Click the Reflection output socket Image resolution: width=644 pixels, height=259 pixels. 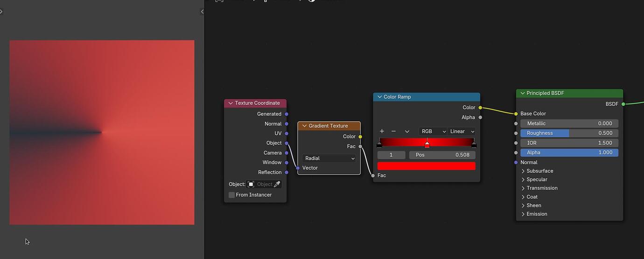[287, 172]
